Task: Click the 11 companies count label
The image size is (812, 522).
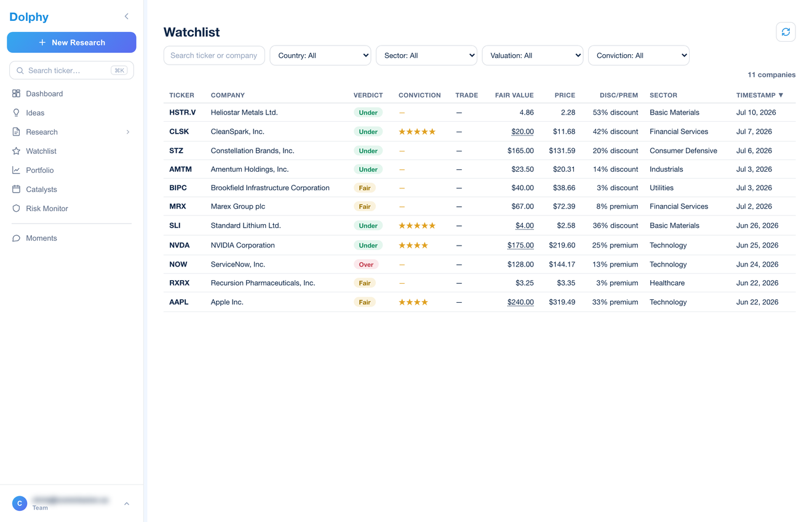Action: 771,75
